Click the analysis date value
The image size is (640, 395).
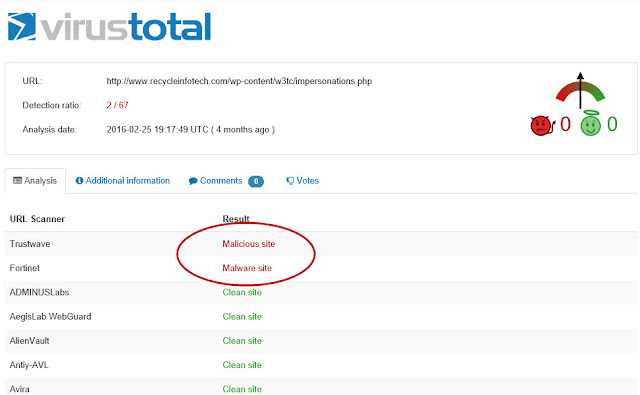click(191, 129)
